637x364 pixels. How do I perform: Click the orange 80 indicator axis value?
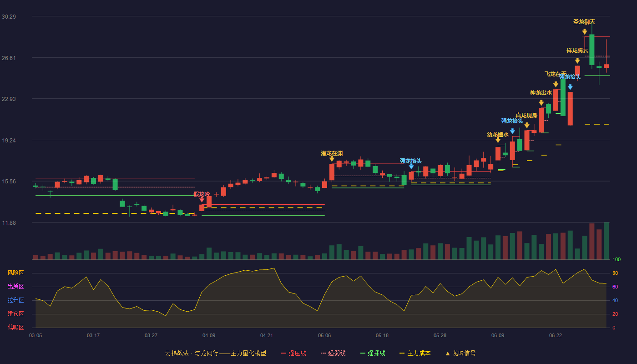pos(615,273)
